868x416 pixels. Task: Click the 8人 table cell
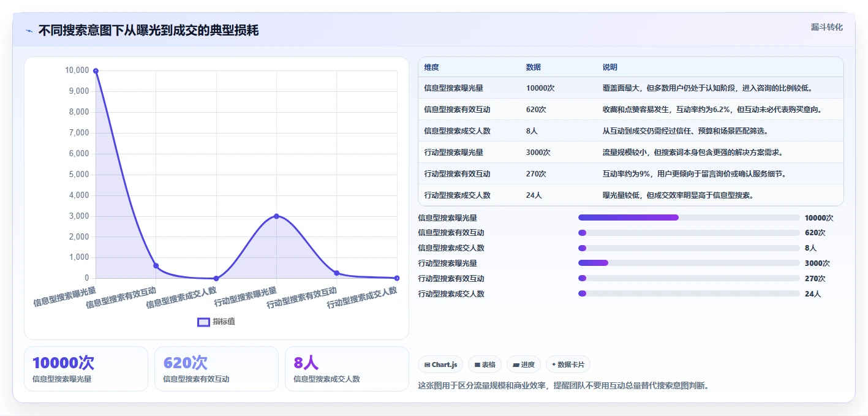point(532,131)
